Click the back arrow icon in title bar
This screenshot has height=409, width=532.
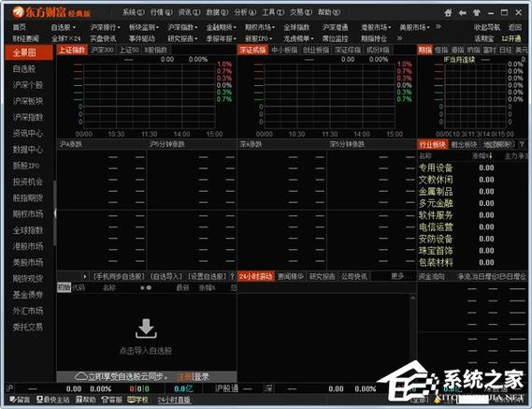click(x=462, y=13)
